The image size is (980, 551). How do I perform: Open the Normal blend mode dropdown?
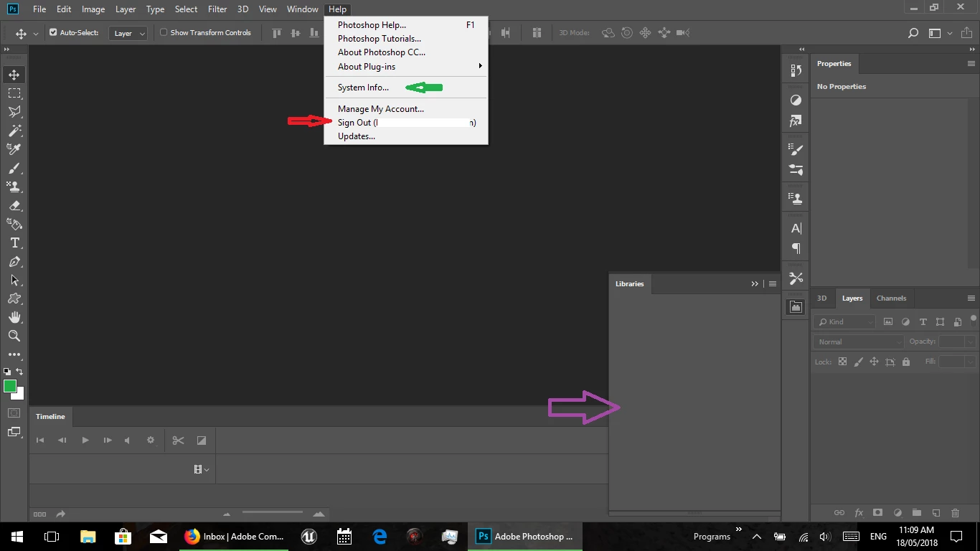(859, 342)
